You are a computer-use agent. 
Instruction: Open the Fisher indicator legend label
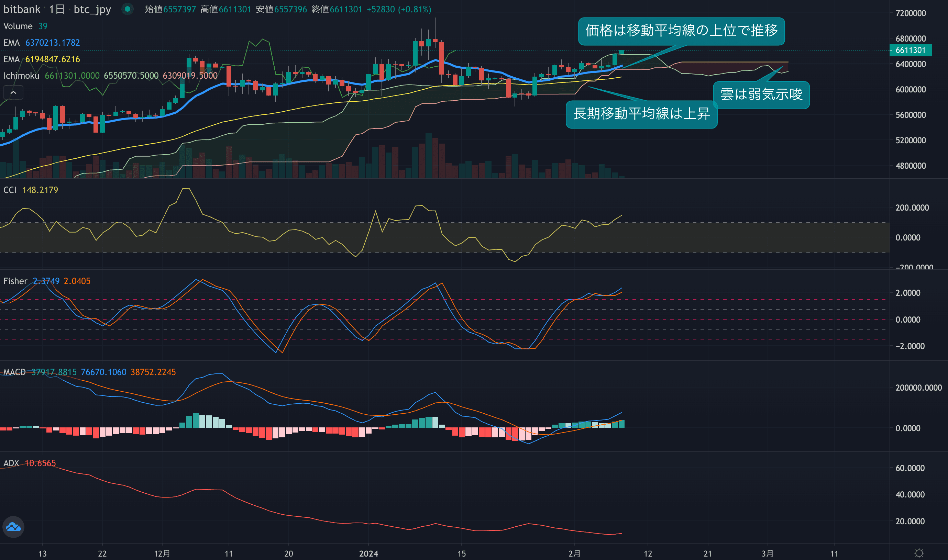coord(15,281)
